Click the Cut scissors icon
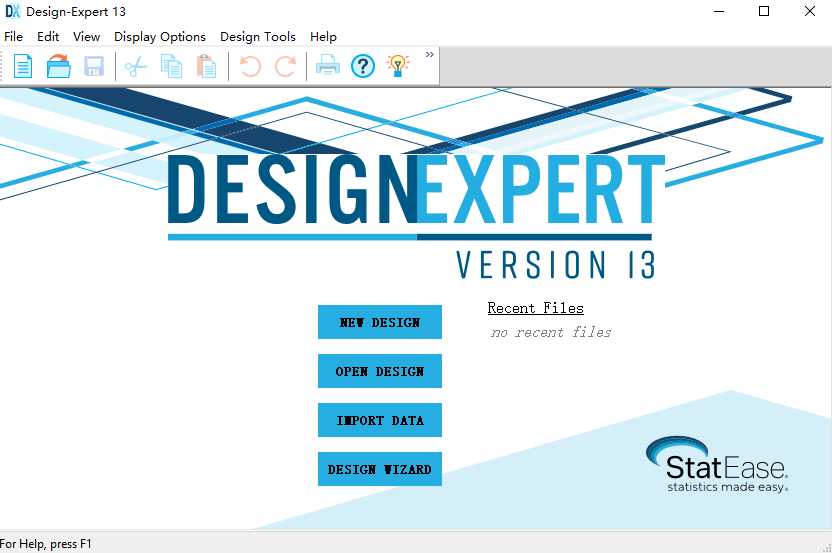 136,66
